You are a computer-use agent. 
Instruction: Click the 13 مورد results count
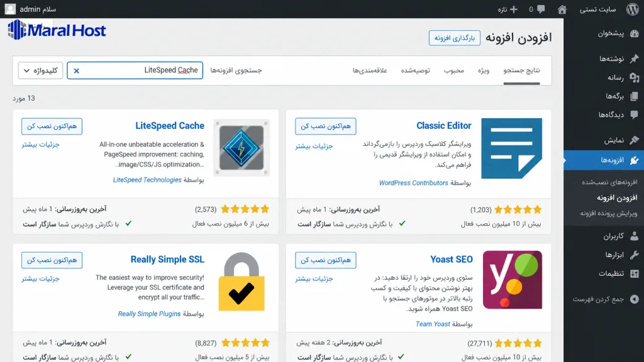24,99
